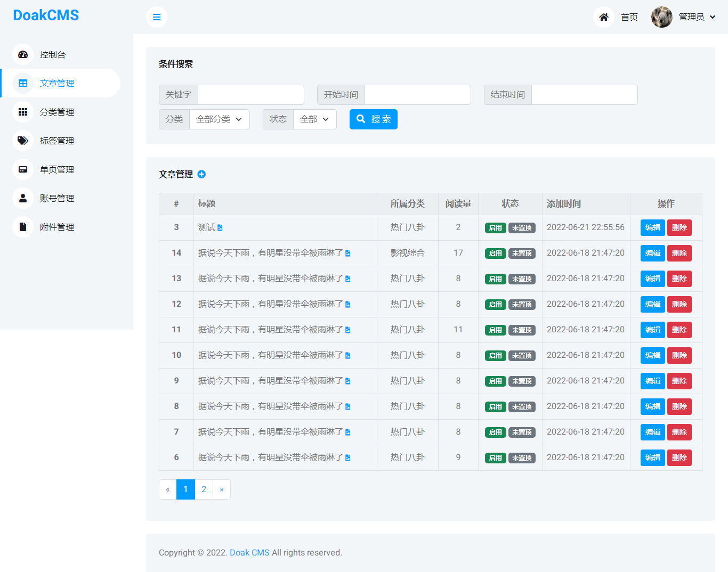The image size is (728, 572).
Task: Click the DoakCMS logo
Action: (x=46, y=15)
